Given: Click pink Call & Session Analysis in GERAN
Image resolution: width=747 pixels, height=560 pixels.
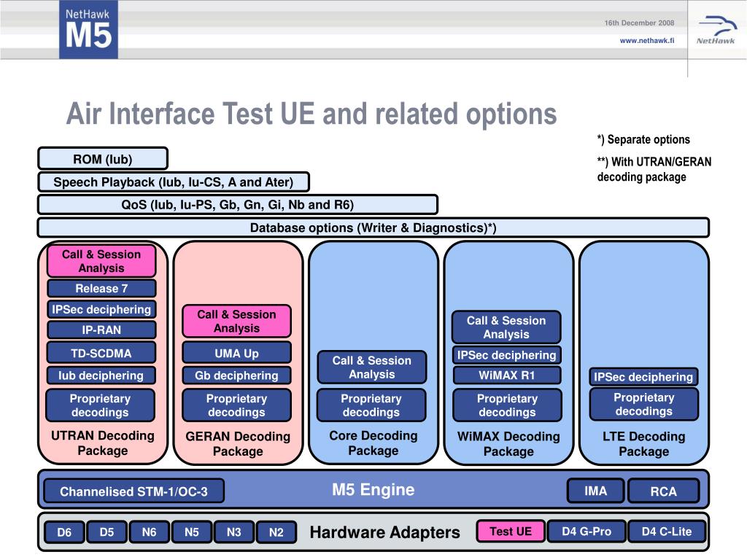Looking at the screenshot, I should point(236,321).
